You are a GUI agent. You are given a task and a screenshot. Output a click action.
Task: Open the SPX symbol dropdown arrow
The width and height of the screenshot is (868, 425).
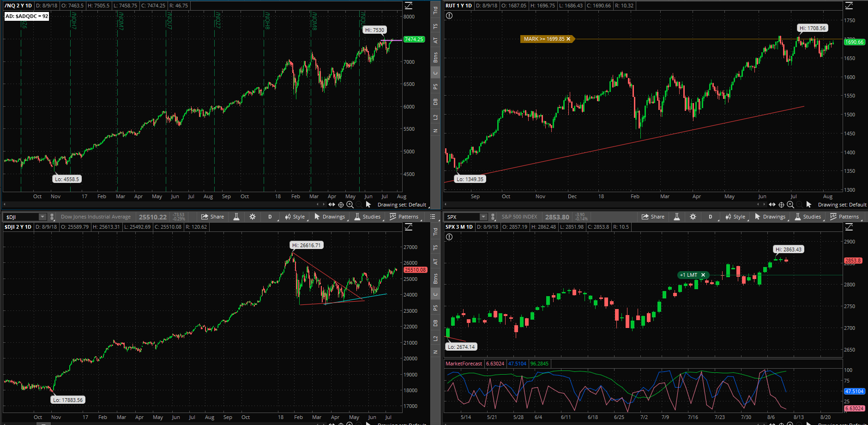483,217
